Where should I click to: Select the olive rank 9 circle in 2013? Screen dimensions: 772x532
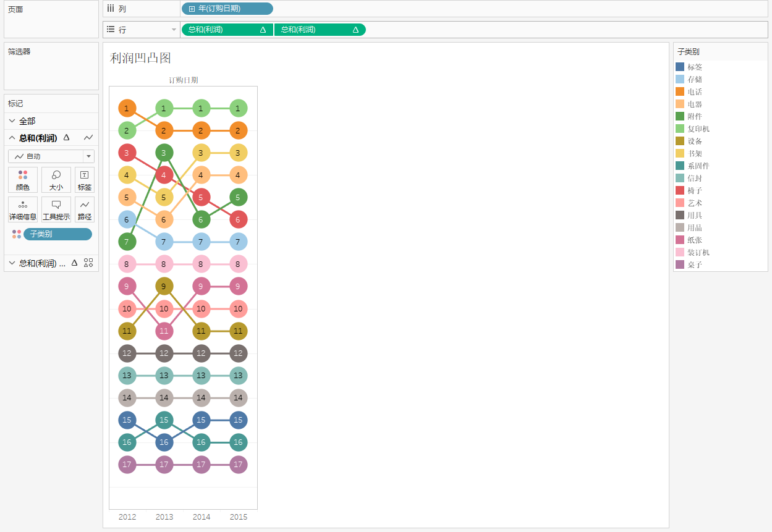click(x=164, y=286)
